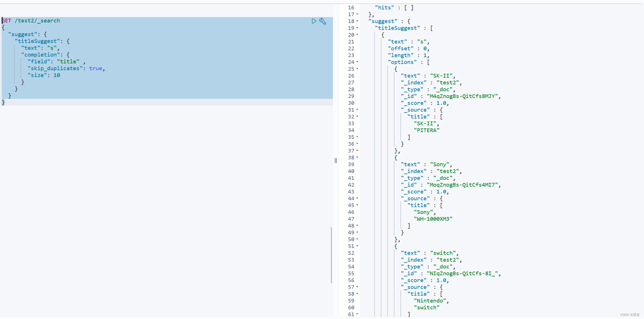The height and width of the screenshot is (319, 644).
Task: Click the id "M4qZnogBs-QitCfs8MJY"
Action: (462, 96)
